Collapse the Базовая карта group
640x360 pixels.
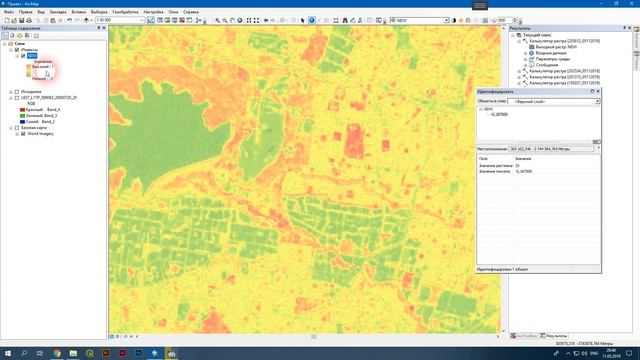click(11, 128)
